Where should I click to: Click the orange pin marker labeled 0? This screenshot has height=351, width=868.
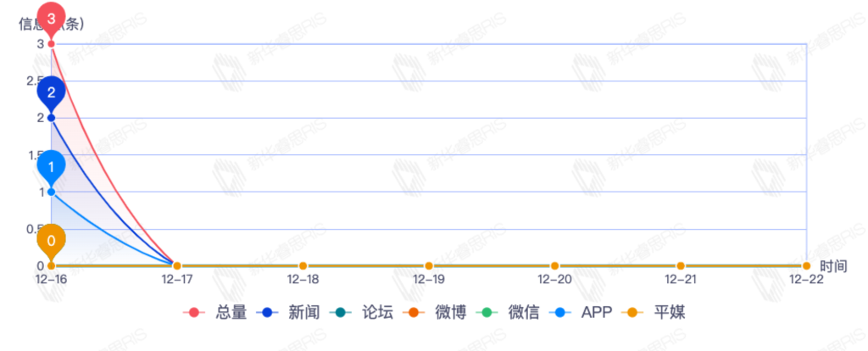(51, 242)
